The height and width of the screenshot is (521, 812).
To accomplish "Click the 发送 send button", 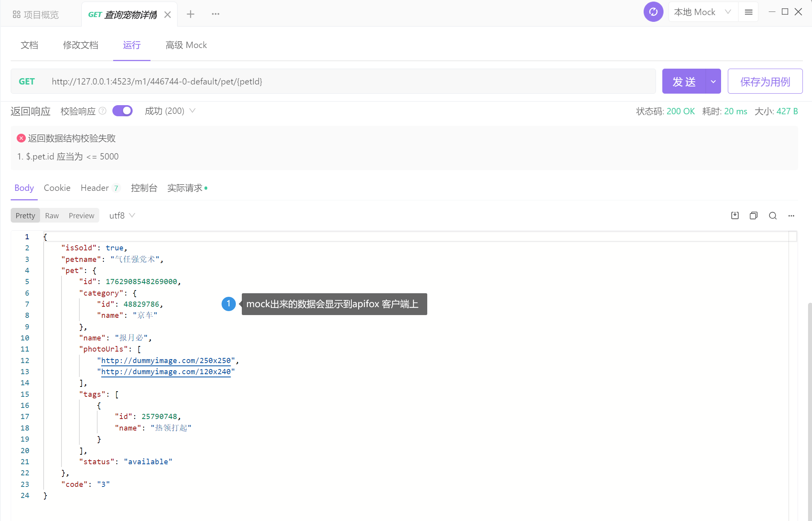I will [x=684, y=81].
